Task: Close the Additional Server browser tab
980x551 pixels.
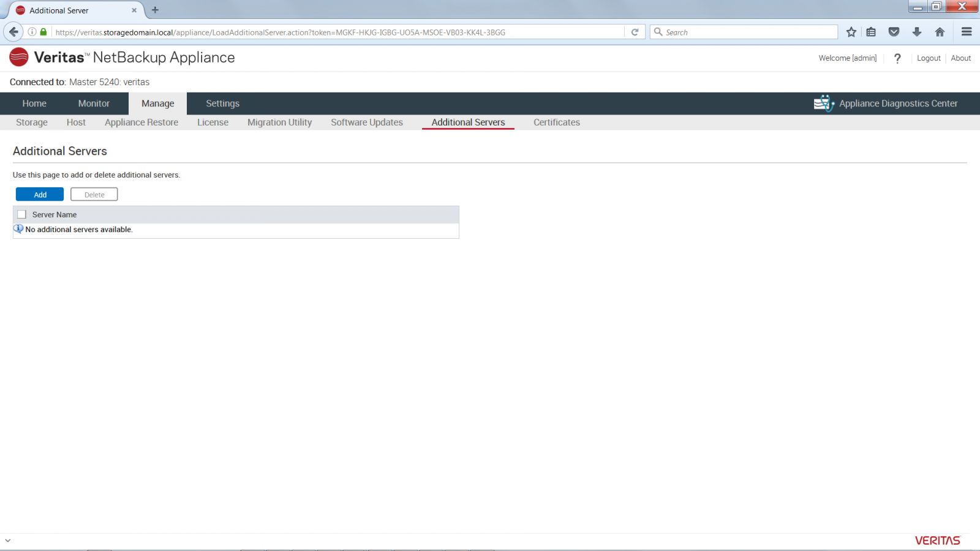Action: (134, 10)
